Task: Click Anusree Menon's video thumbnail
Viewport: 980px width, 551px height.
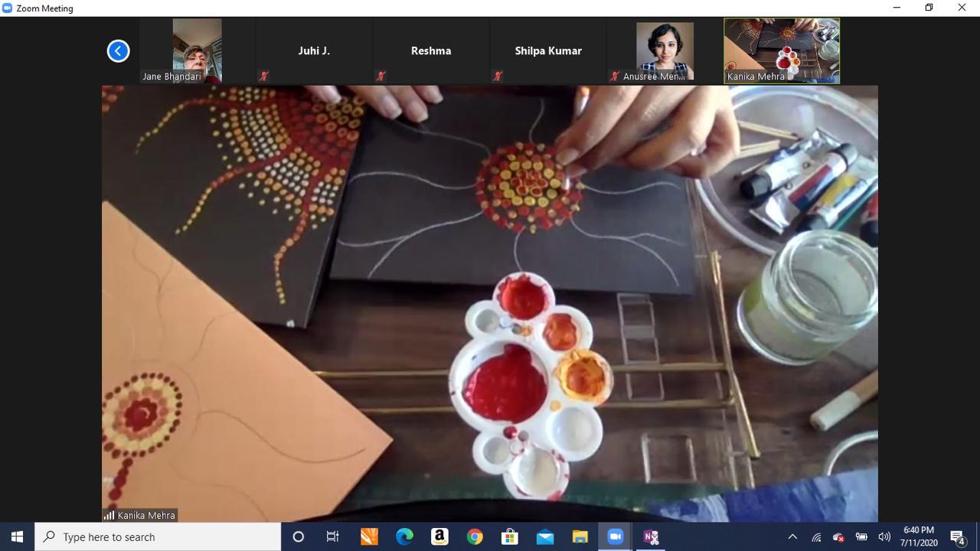Action: (x=665, y=51)
